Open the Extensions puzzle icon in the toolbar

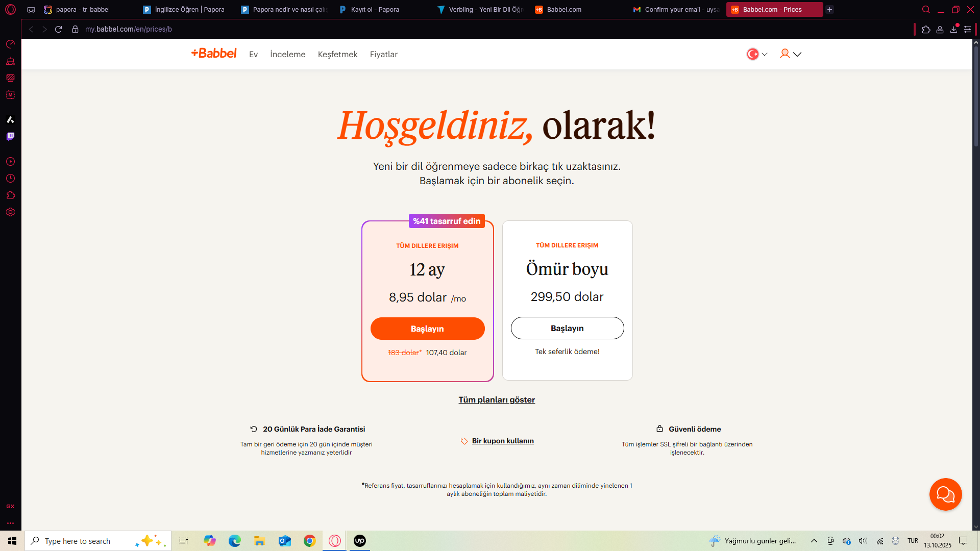coord(926,29)
